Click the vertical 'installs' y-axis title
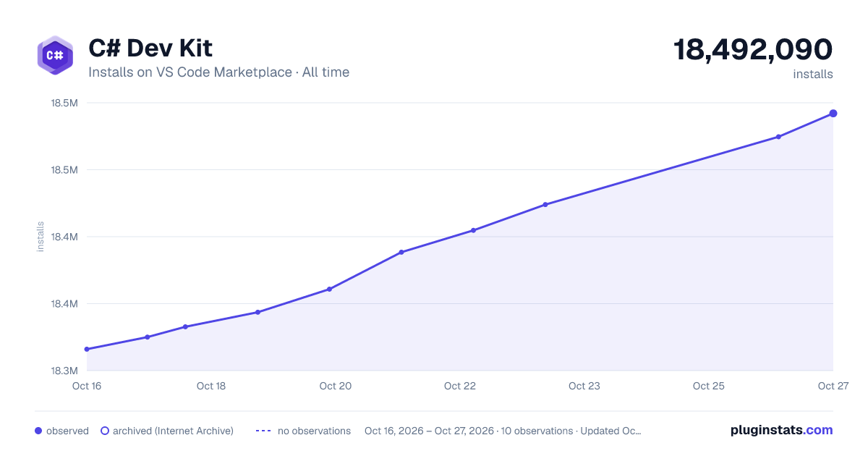Screen dimensions: 868x456 [x=41, y=237]
